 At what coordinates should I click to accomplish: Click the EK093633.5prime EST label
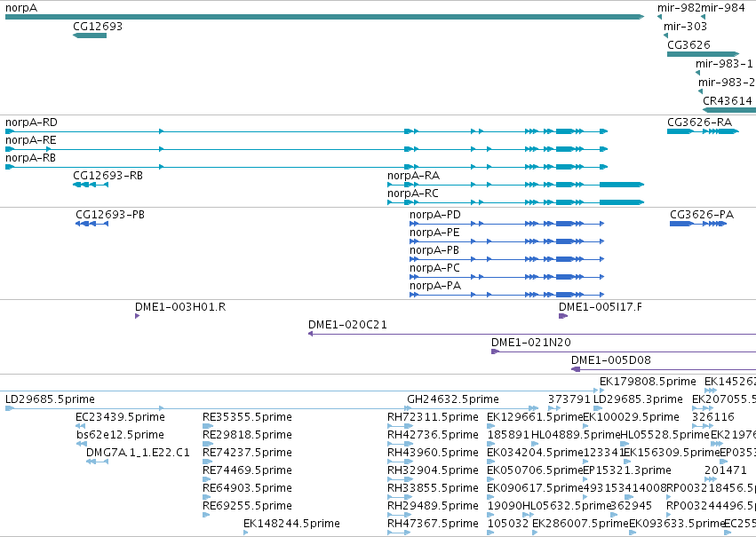point(677,524)
